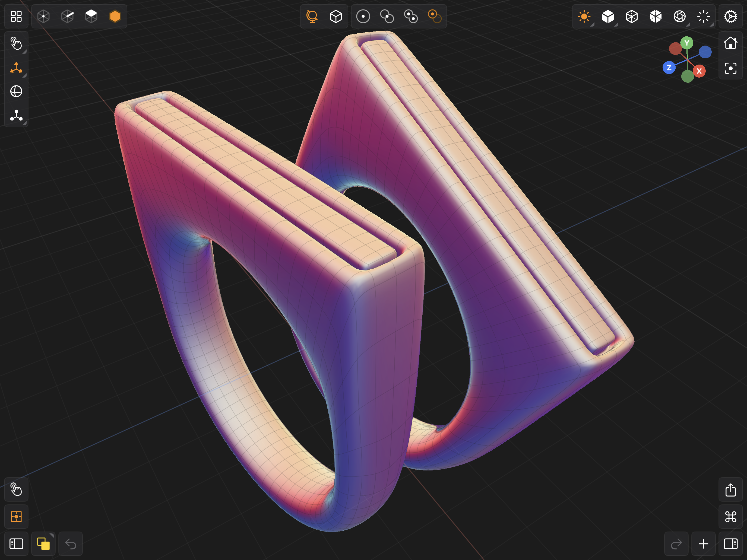This screenshot has height=560, width=747.
Task: Snap view to Z axis
Action: tap(669, 68)
